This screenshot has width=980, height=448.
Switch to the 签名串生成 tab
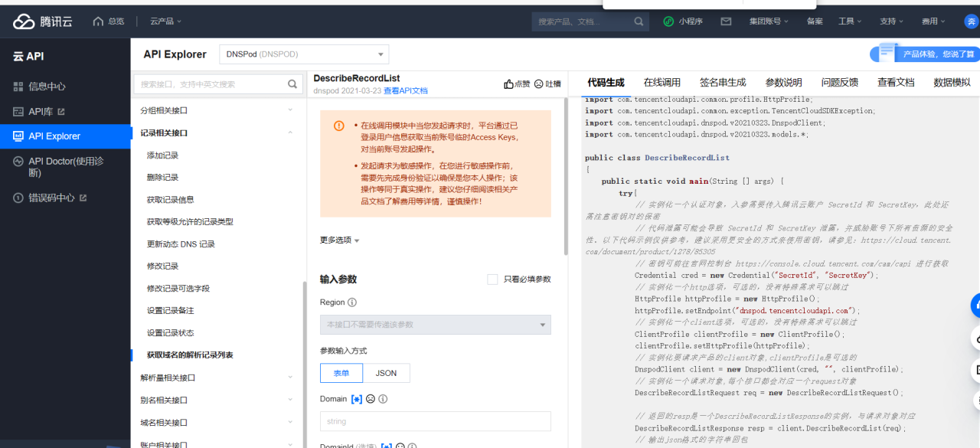(x=722, y=82)
